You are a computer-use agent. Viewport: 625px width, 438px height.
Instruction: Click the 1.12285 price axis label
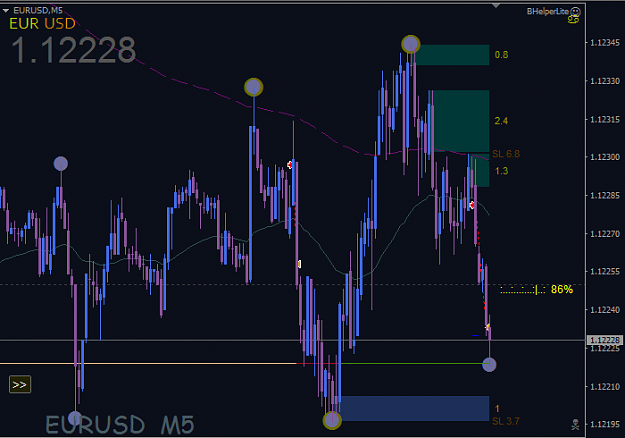pyautogui.click(x=605, y=195)
